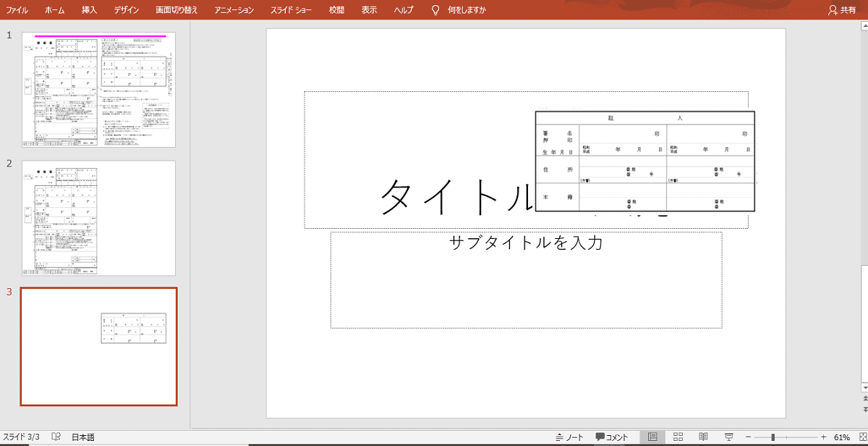Select slide 1 thumbnail
Screen dimensions: 868x446
coord(98,90)
